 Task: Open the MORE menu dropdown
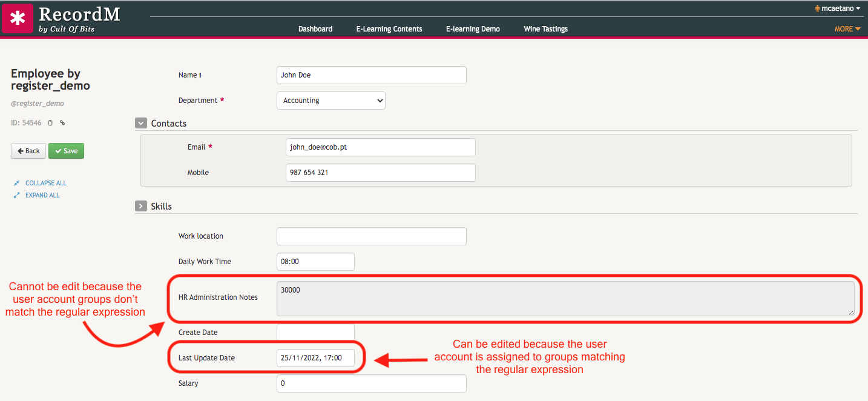(847, 28)
